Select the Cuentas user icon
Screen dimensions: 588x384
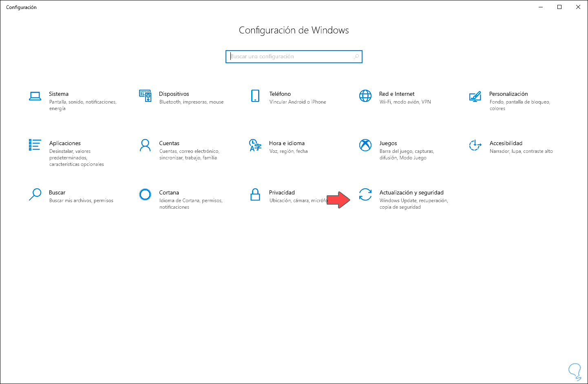[x=145, y=146]
